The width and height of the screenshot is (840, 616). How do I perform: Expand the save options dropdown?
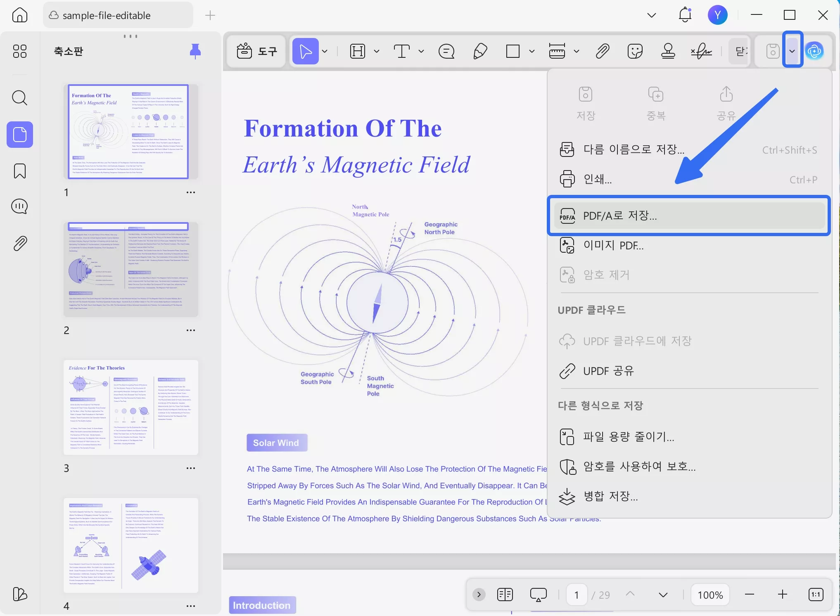click(792, 50)
